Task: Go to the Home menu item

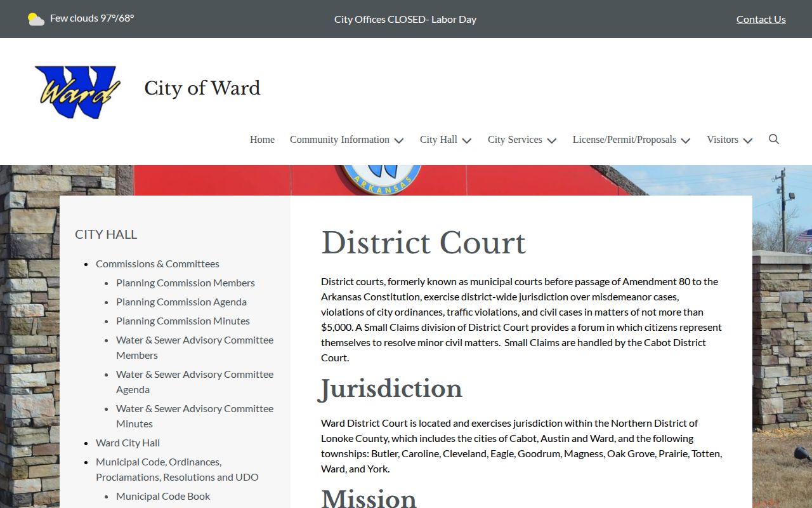Action: pos(262,140)
